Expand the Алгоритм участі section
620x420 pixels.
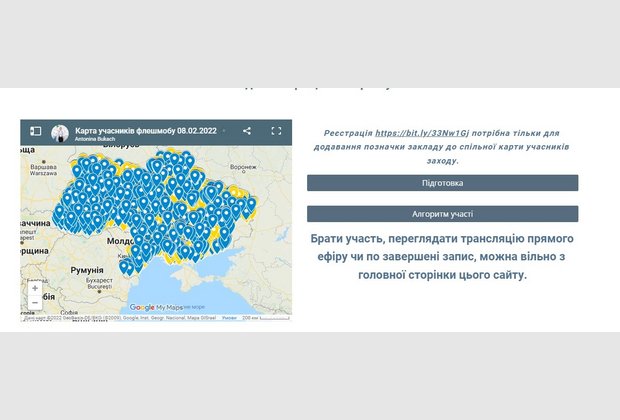pos(442,214)
